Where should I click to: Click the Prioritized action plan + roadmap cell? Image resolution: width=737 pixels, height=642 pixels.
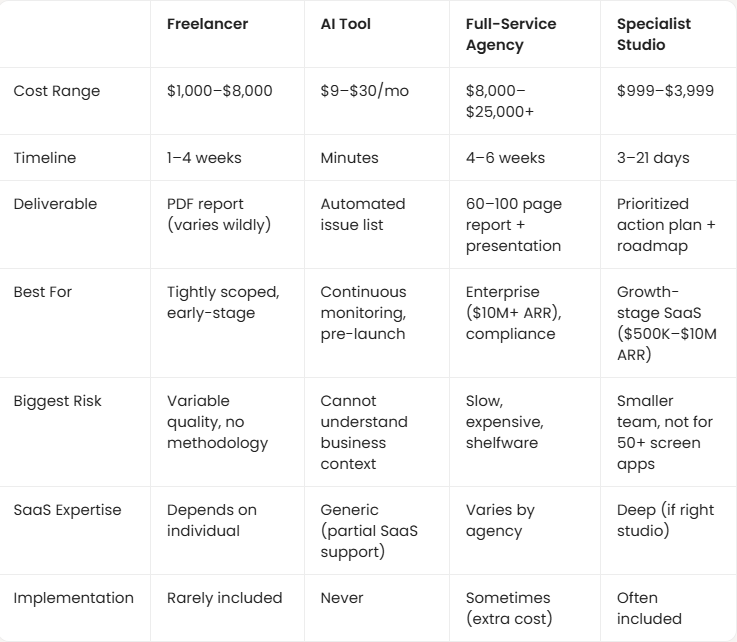pyautogui.click(x=666, y=225)
